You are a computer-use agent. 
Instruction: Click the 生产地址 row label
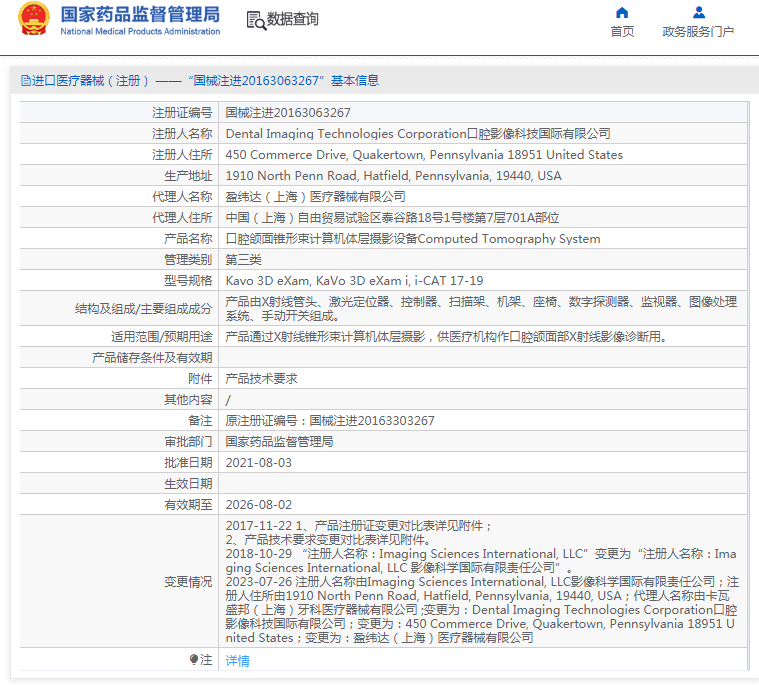point(188,176)
